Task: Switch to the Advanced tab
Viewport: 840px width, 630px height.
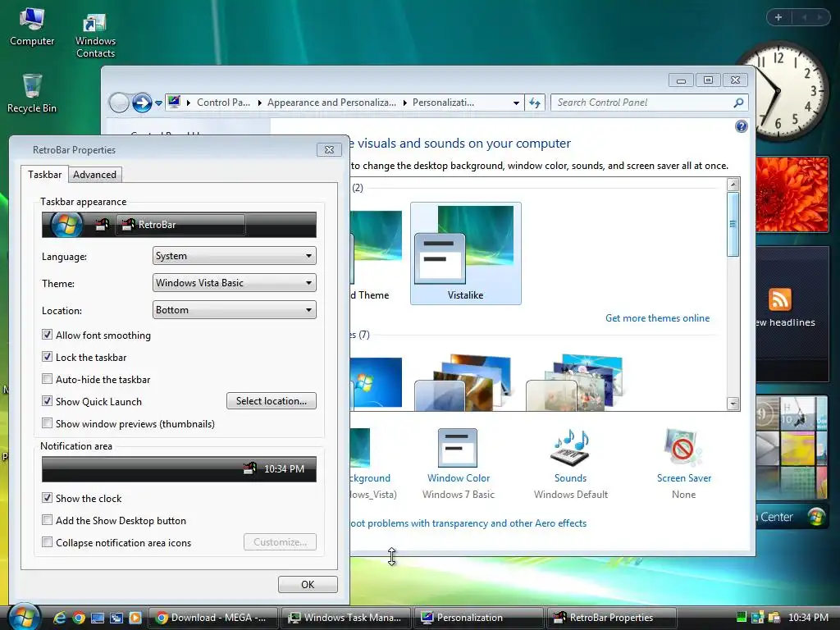Action: point(95,175)
